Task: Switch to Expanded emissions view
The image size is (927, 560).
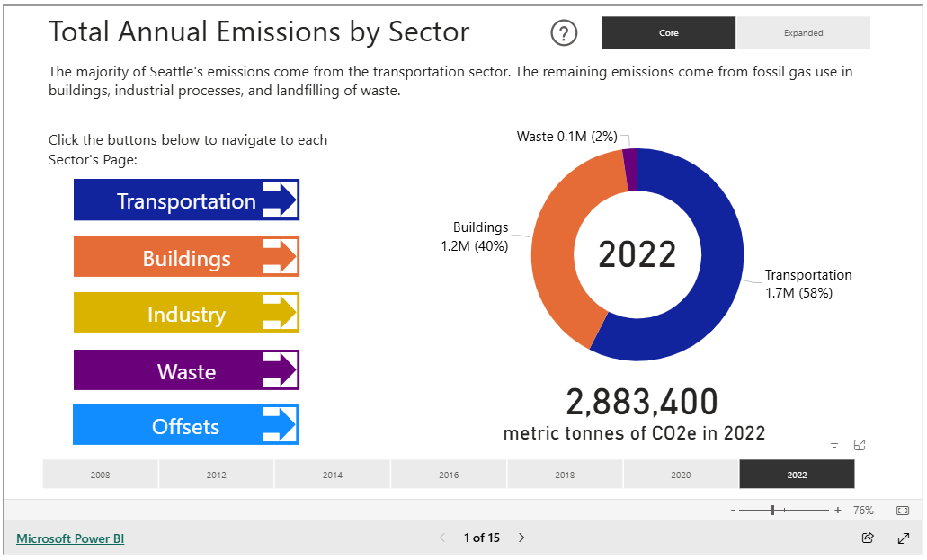Action: (803, 33)
